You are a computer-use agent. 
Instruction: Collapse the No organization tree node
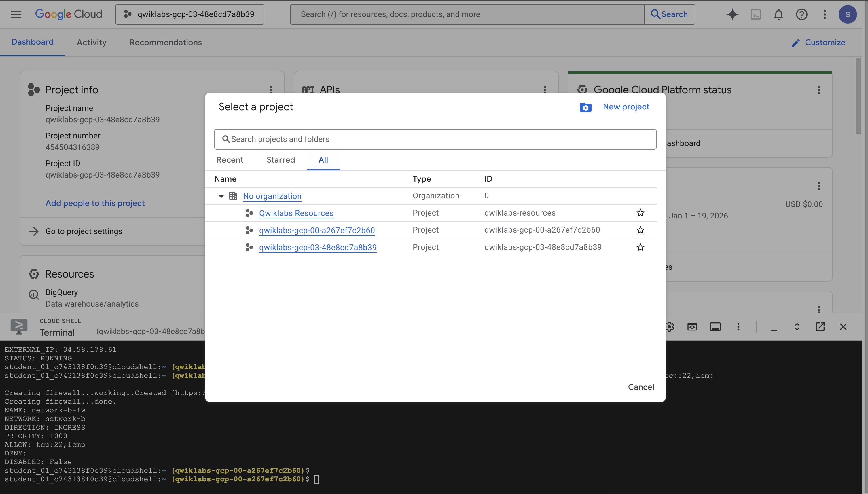pyautogui.click(x=221, y=196)
